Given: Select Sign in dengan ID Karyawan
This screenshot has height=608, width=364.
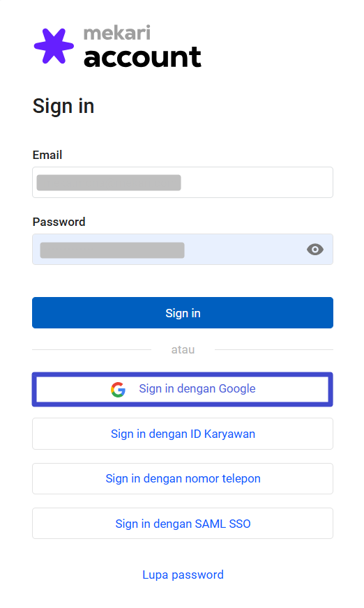Looking at the screenshot, I should (183, 434).
